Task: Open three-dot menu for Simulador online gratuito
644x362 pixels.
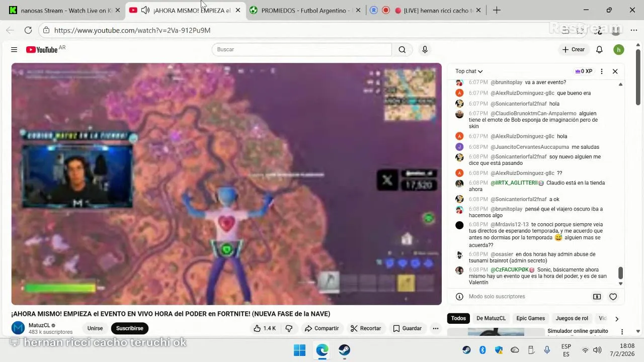Action: [x=622, y=332]
